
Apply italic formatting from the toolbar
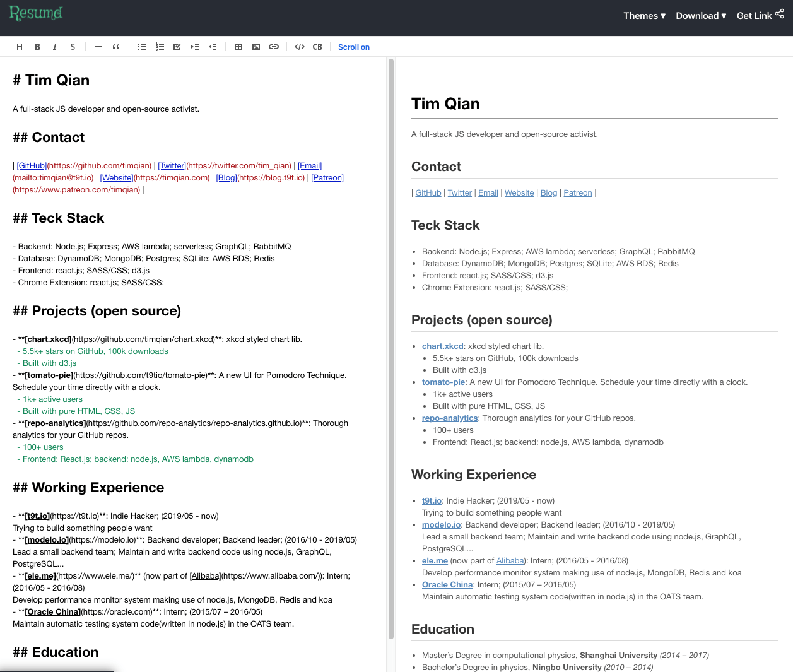tap(55, 47)
